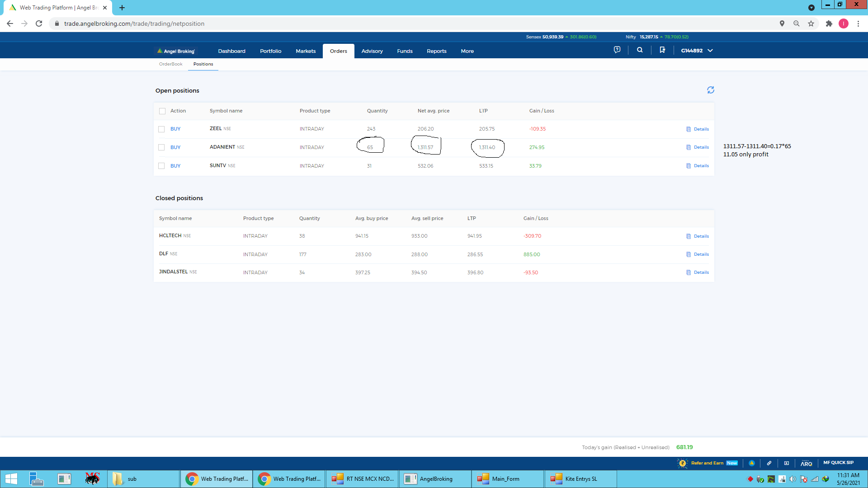Screen dimensions: 868x488
Task: Select the Orders tab
Action: pos(339,51)
